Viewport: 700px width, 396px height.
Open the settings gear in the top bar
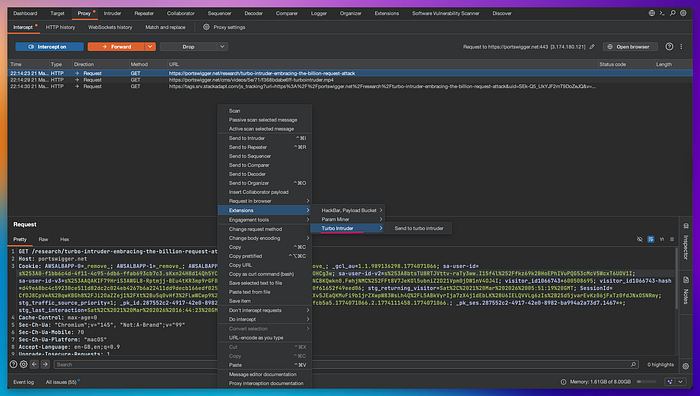(683, 13)
